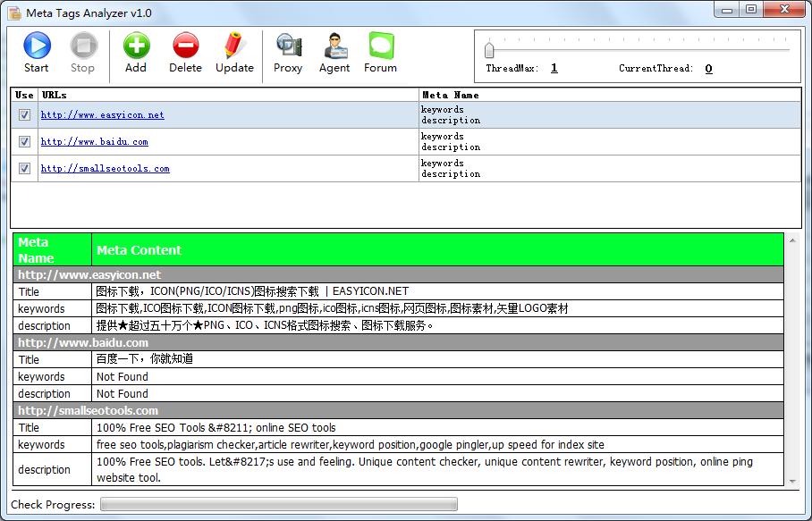This screenshot has height=521, width=812.
Task: Open the http://www.baidu.com link
Action: pos(94,141)
